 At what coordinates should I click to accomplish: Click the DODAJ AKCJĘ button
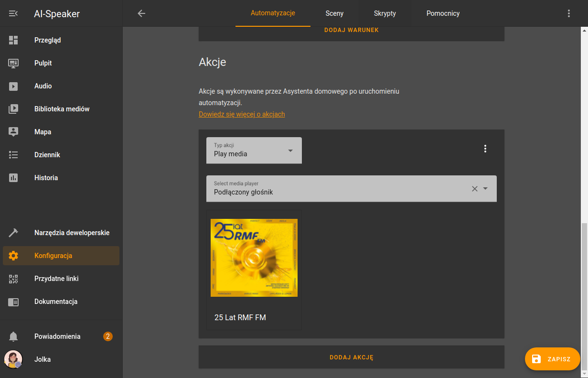point(351,357)
